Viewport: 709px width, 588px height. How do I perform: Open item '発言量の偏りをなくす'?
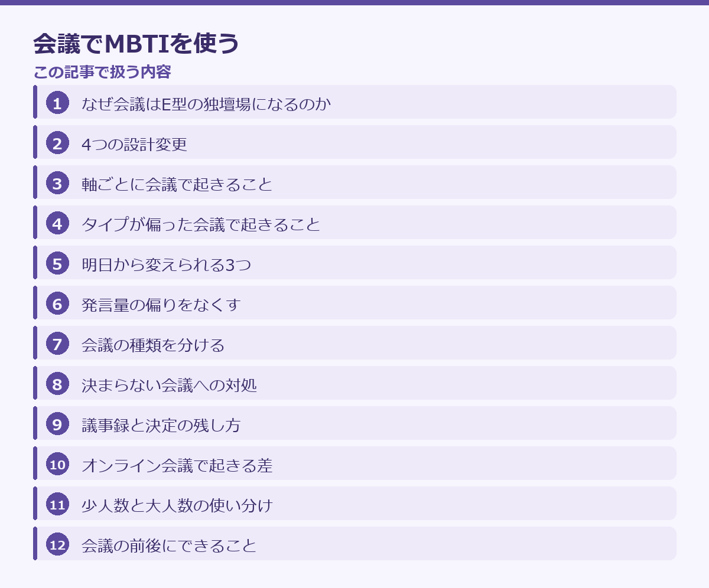(354, 302)
